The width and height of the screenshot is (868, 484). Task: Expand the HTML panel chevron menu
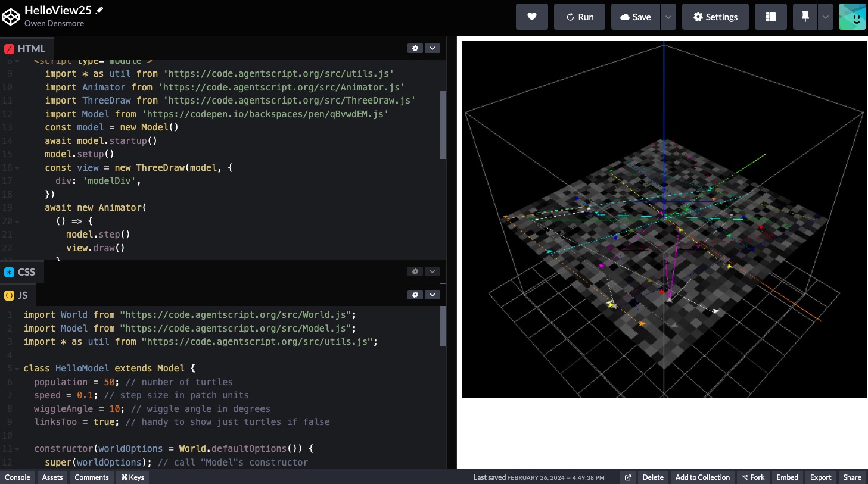(x=433, y=48)
